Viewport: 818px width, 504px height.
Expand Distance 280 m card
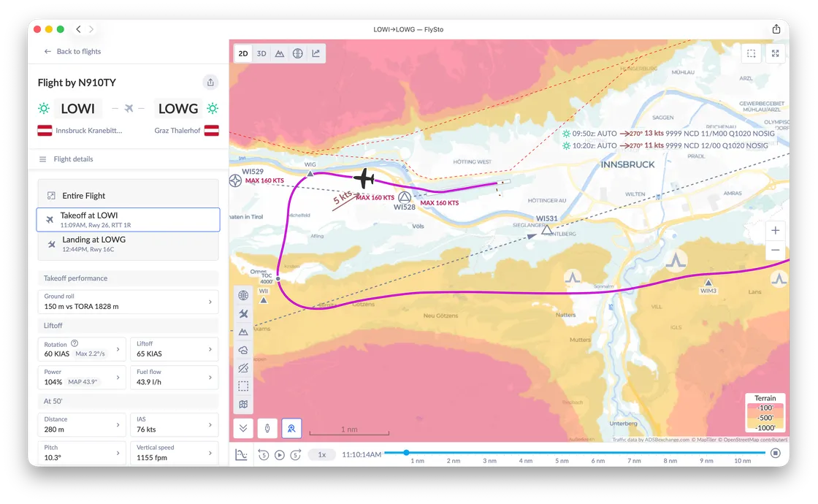tap(82, 424)
